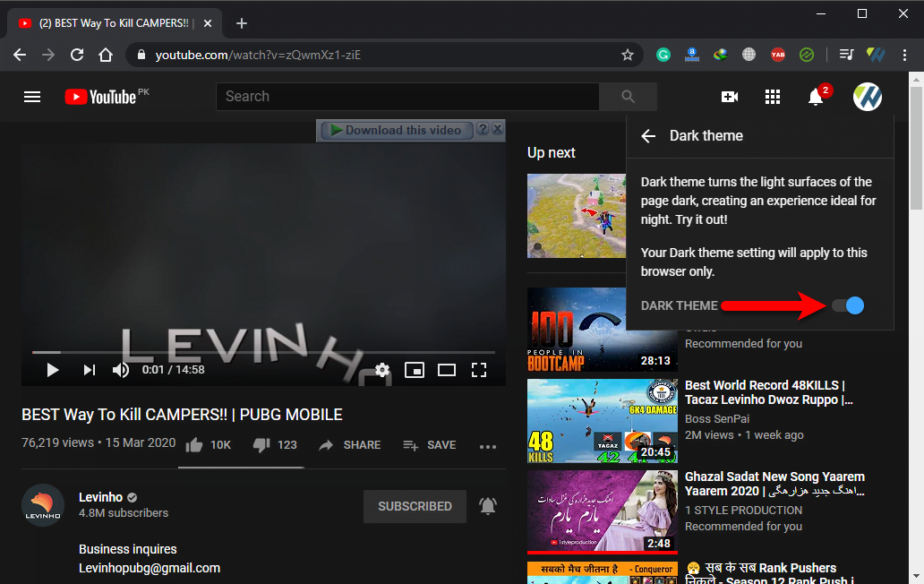Screen dimensions: 924x584
Task: Click the green circular extension icon
Action: tap(807, 55)
